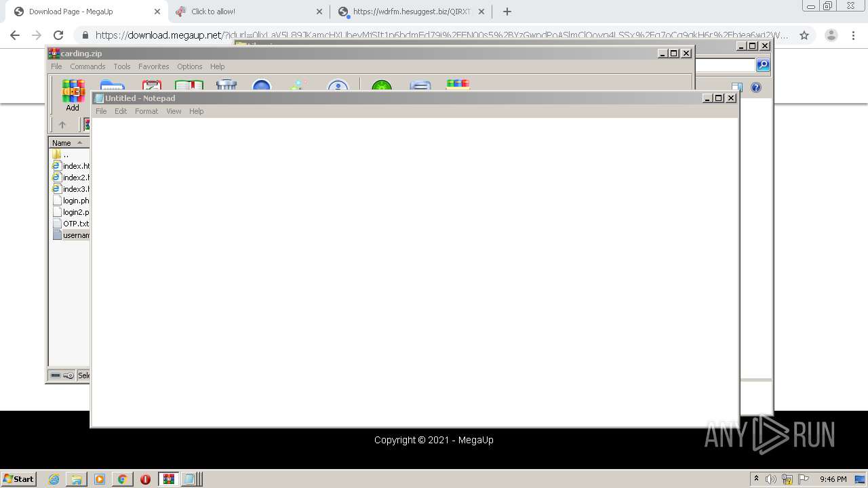The width and height of the screenshot is (868, 488).
Task: Switch to WinRAR taskbar button
Action: [x=168, y=479]
